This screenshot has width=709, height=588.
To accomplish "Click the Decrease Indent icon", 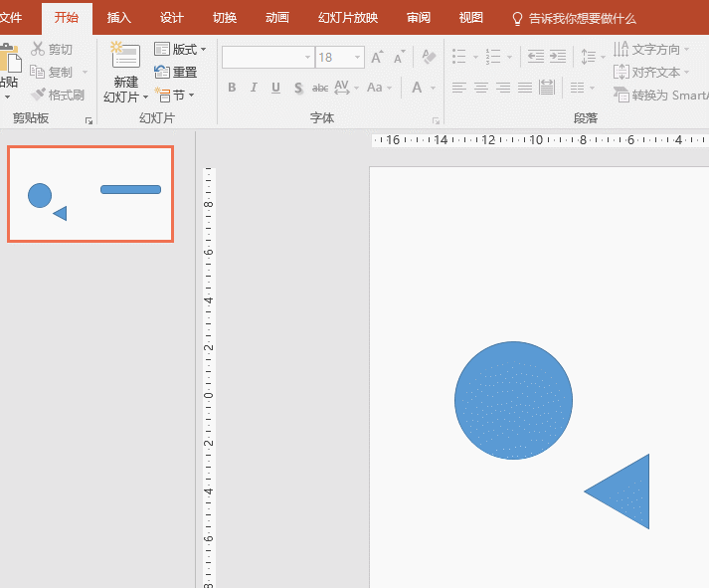I will pyautogui.click(x=535, y=58).
